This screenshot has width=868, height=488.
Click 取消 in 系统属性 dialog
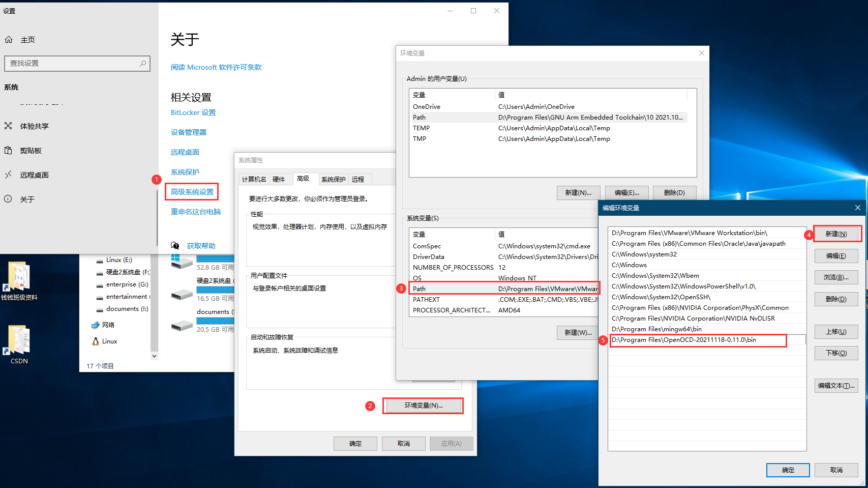(404, 443)
